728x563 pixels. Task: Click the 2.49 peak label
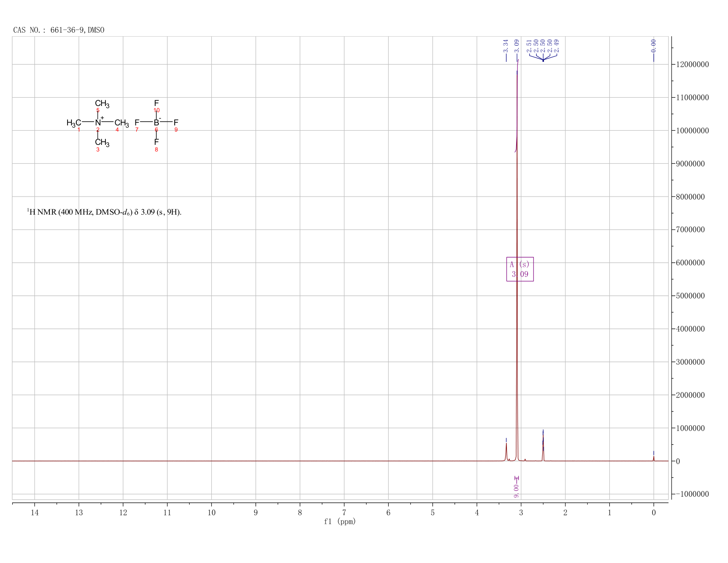point(556,45)
